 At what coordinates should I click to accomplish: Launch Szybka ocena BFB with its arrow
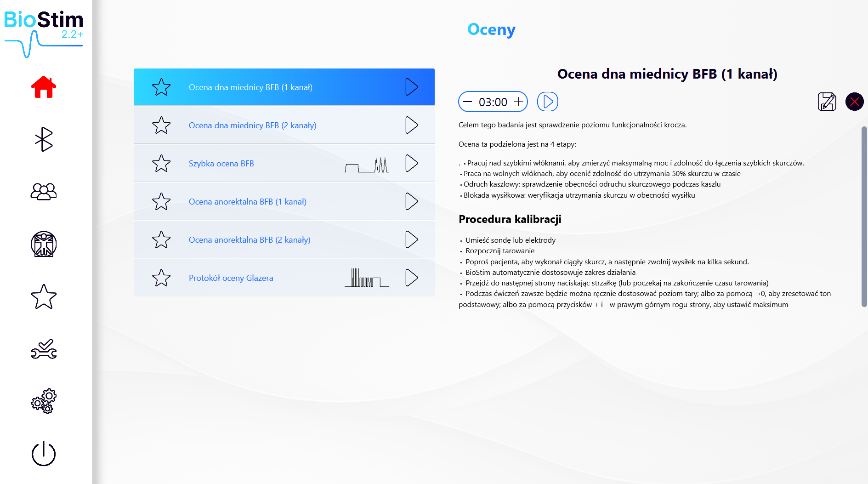[x=412, y=163]
